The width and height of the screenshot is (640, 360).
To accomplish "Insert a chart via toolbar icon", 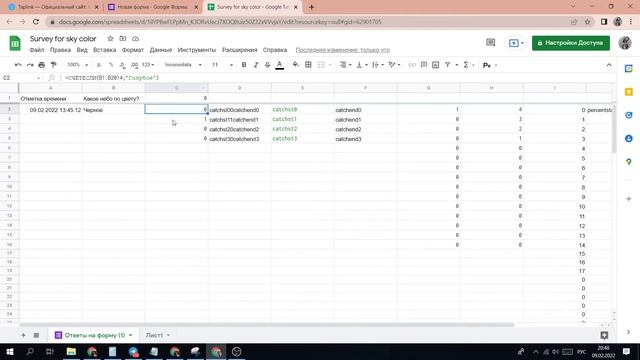I will [436, 65].
